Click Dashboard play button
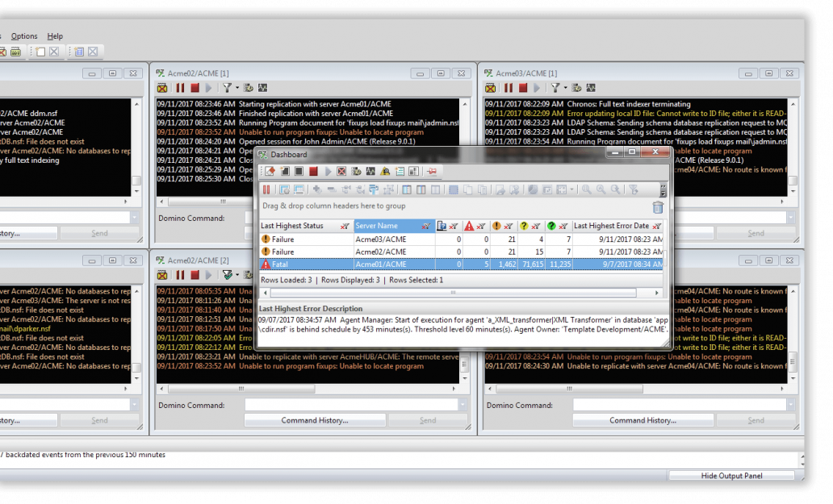 [x=328, y=171]
